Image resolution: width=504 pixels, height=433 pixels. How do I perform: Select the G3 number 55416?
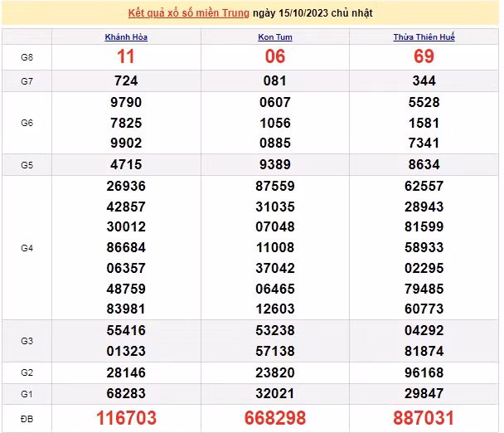[x=126, y=330]
